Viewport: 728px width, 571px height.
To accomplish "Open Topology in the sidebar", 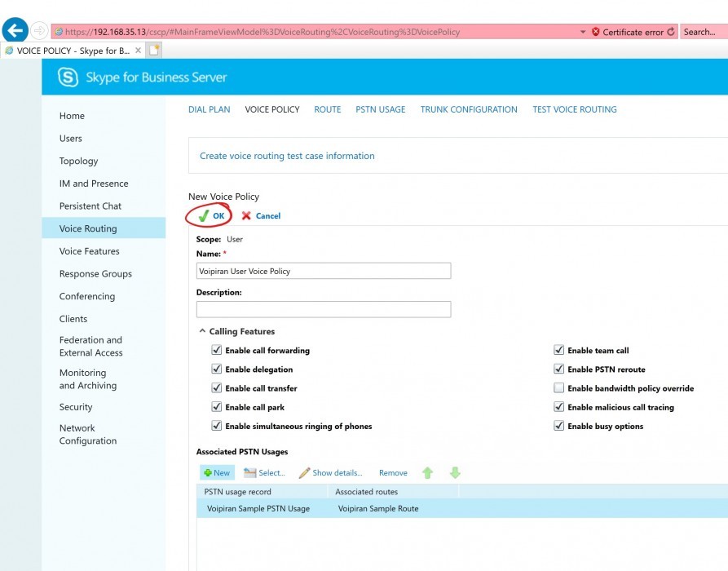I will 78,161.
